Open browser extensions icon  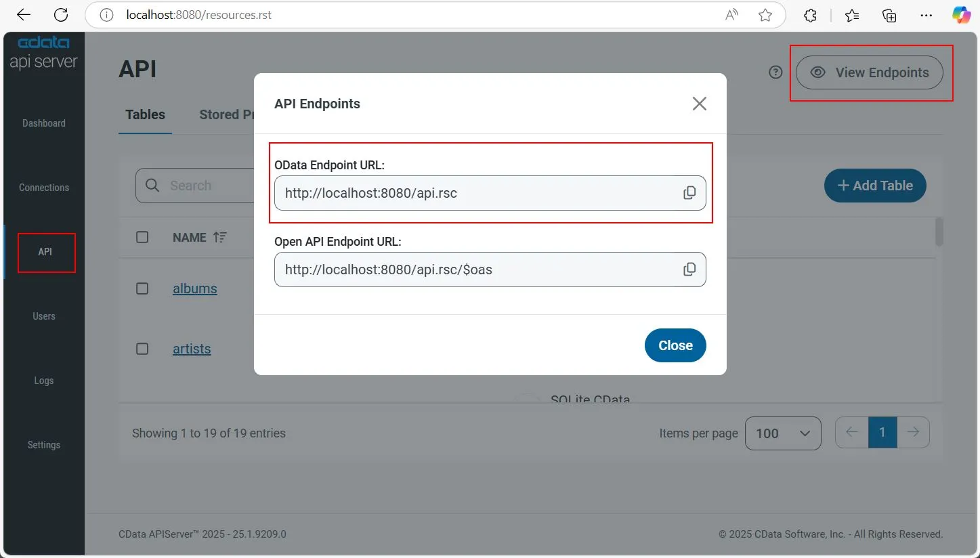[810, 14]
